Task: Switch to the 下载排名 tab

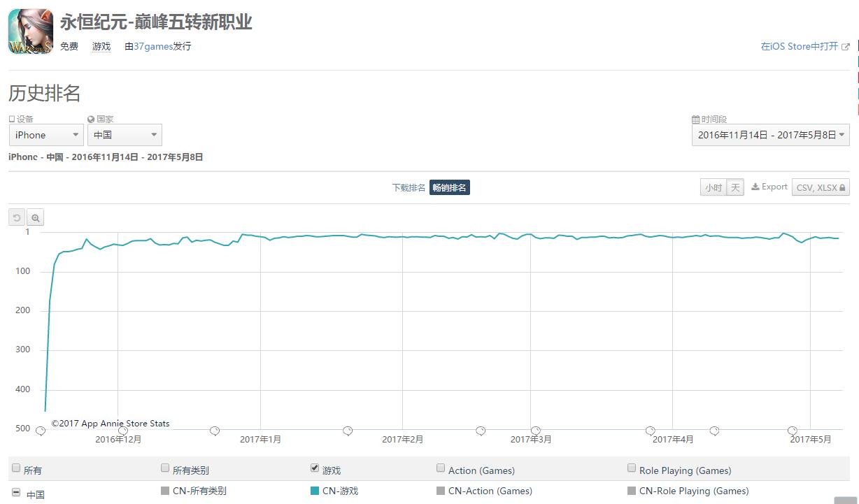Action: (x=409, y=187)
